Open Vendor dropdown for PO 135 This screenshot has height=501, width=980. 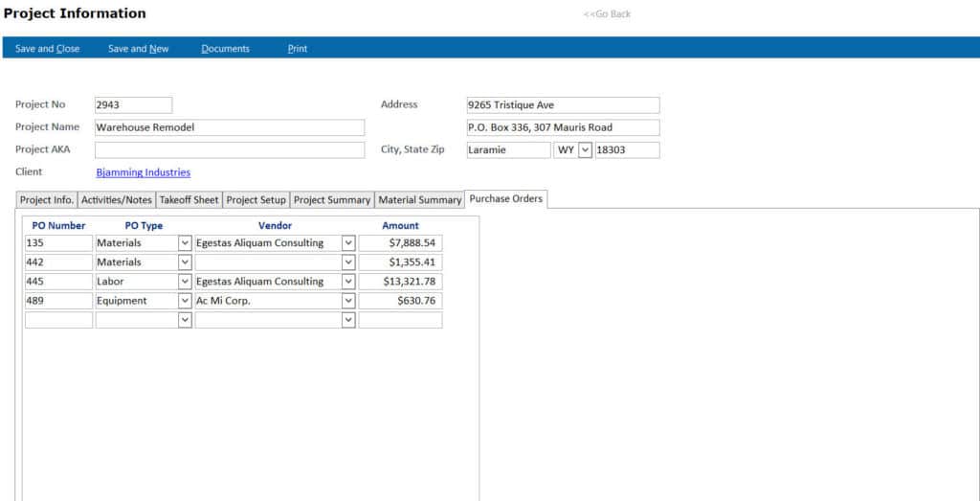[348, 242]
